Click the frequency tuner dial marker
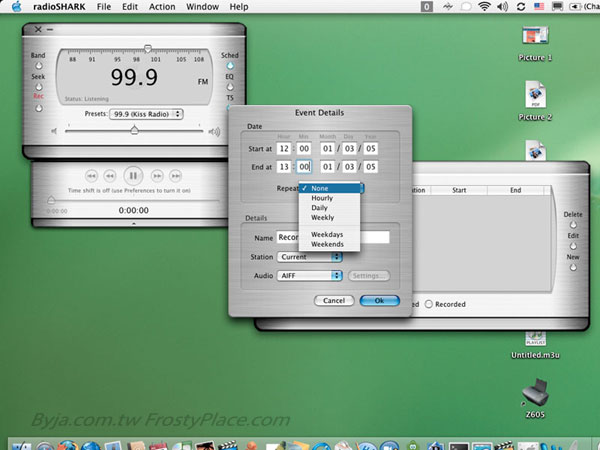This screenshot has width=600, height=450. click(x=148, y=49)
